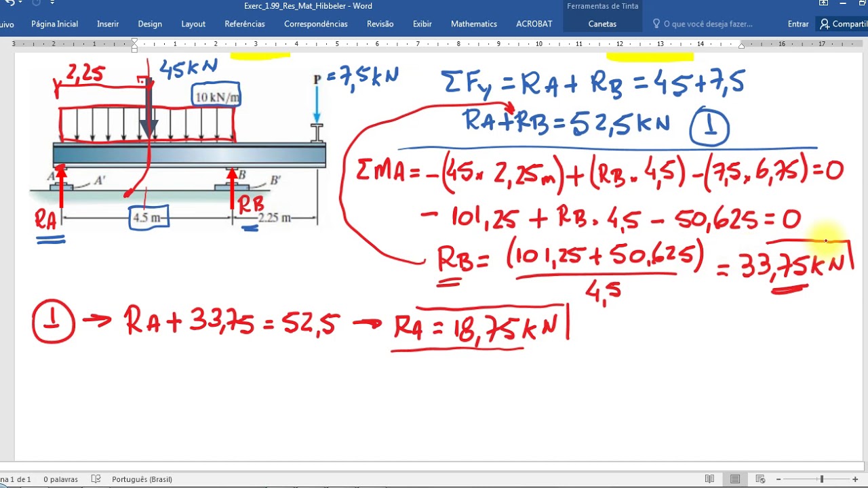Switch to Read Mode view
This screenshot has width=868, height=488.
pyautogui.click(x=709, y=479)
